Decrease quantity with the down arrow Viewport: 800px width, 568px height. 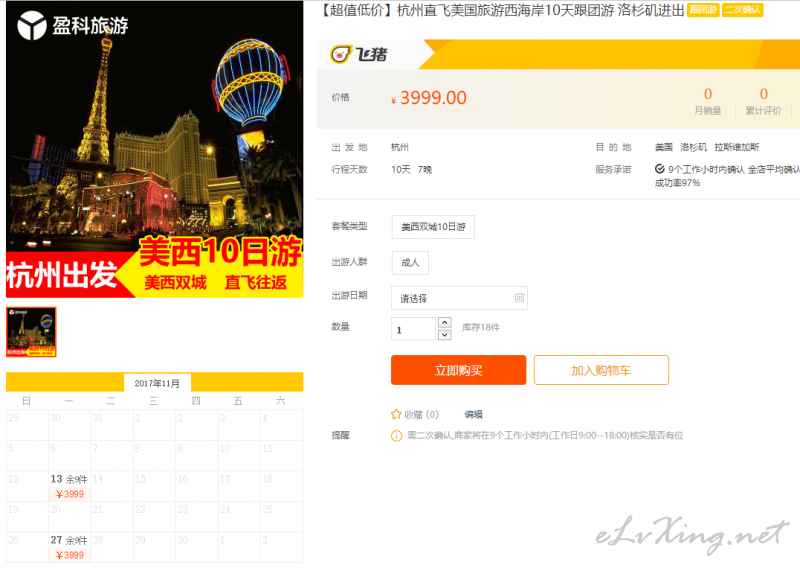444,335
